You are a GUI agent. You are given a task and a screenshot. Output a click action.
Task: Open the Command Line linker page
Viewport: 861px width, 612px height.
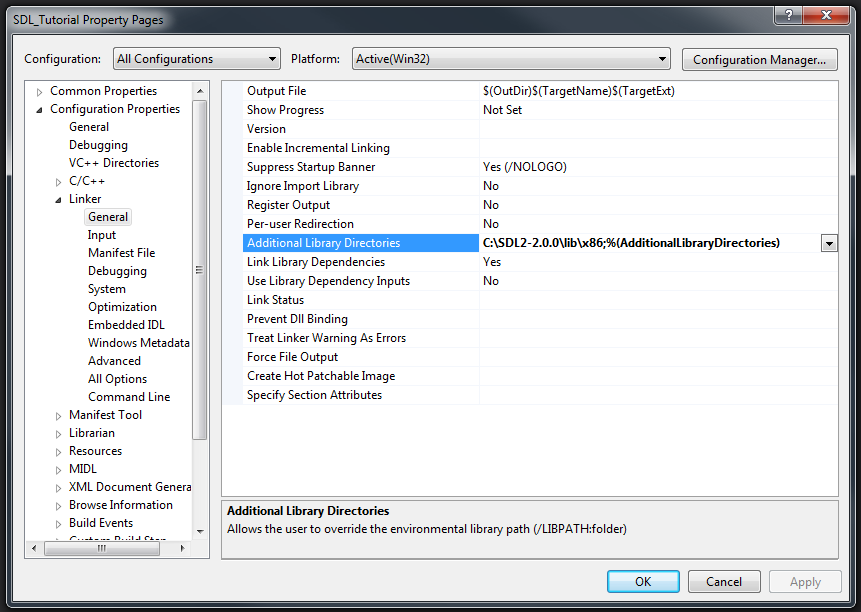pyautogui.click(x=129, y=397)
